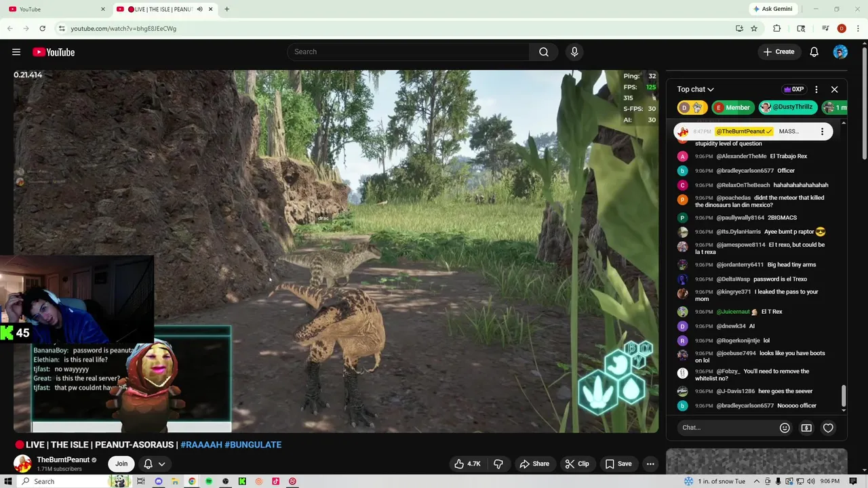Open the 0XP crown leaderboard badge
Image resolution: width=868 pixels, height=488 pixels.
[793, 89]
